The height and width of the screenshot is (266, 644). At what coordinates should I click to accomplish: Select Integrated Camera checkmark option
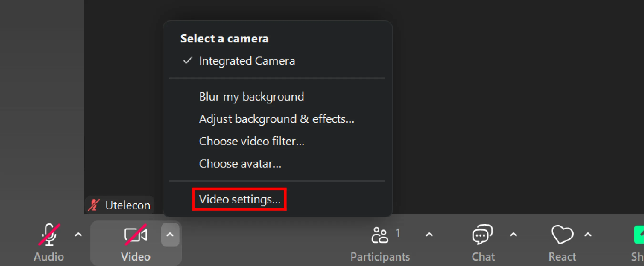coord(247,61)
